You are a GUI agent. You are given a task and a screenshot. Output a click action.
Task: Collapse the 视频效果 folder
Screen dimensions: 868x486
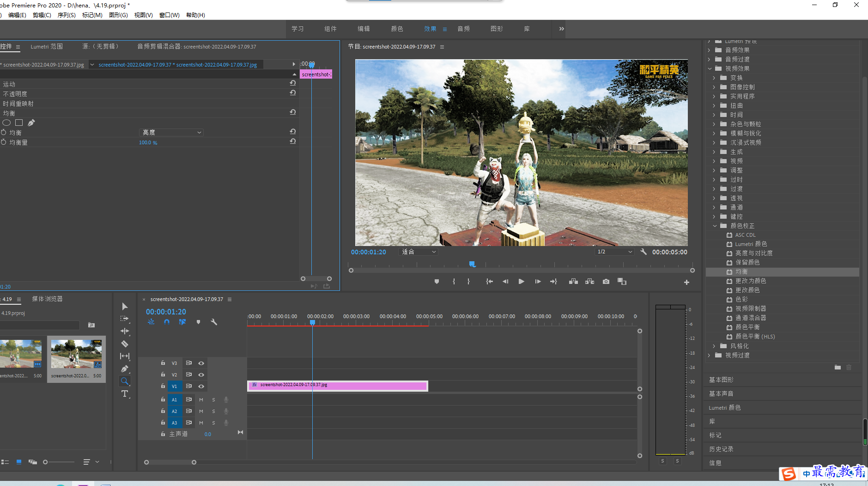[710, 68]
